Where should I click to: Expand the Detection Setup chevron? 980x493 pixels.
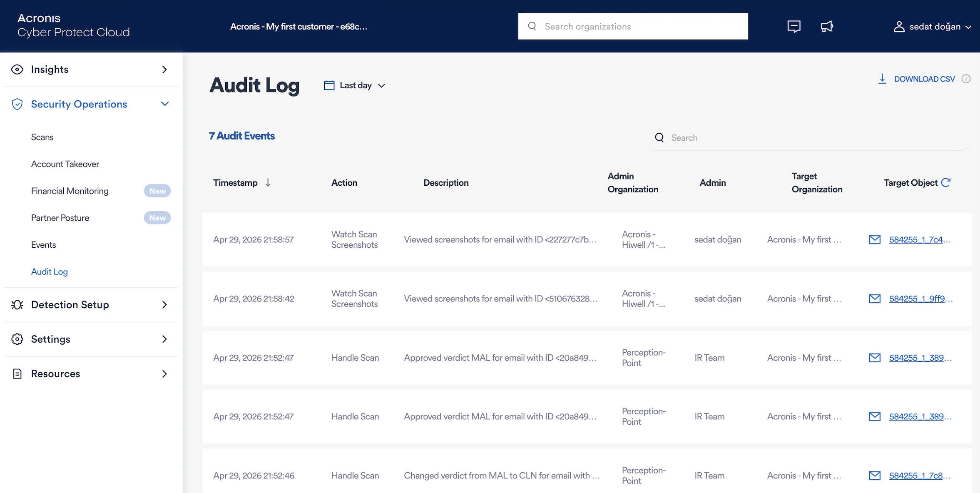164,305
